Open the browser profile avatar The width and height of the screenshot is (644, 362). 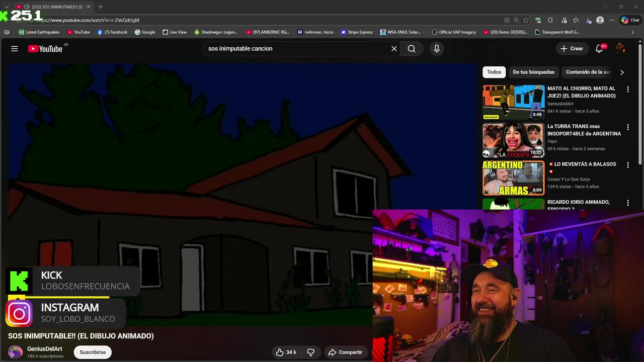[x=600, y=20]
